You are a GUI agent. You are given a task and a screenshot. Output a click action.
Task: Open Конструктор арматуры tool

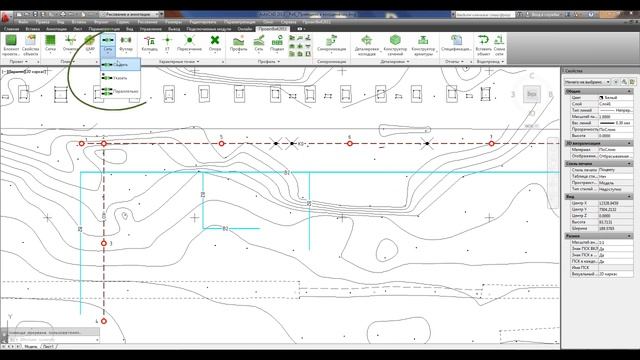tap(423, 45)
